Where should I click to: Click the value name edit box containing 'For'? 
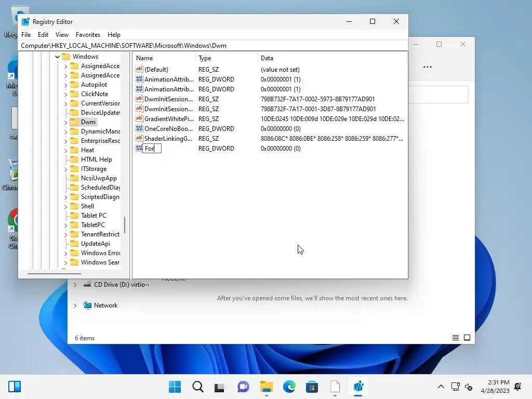pos(152,148)
